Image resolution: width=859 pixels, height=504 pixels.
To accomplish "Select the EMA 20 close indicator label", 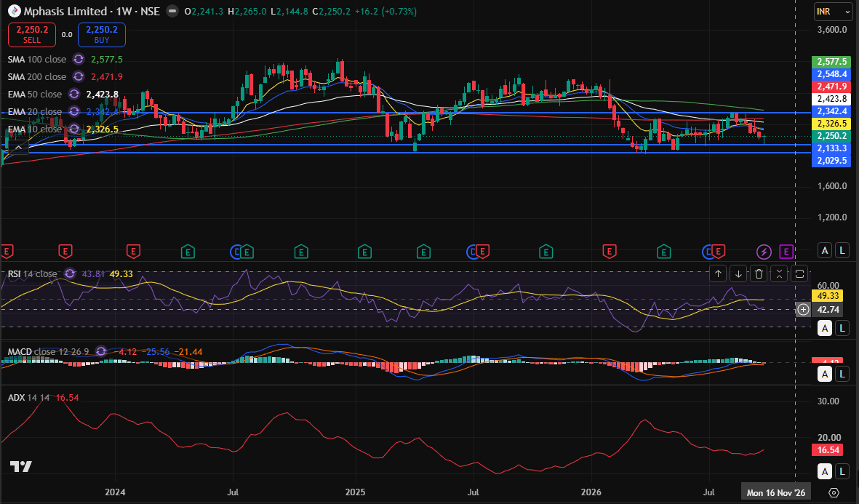I will point(35,112).
